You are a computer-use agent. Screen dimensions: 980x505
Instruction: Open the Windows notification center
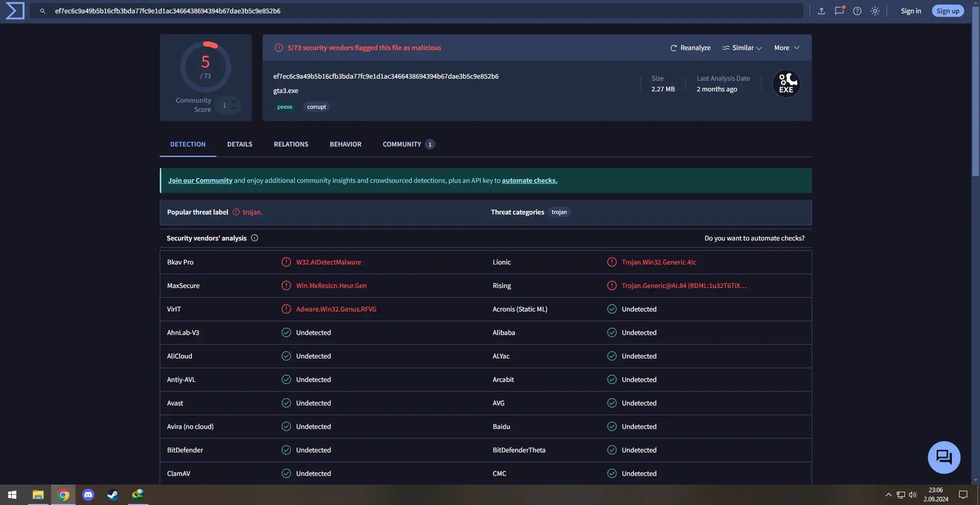tap(963, 495)
